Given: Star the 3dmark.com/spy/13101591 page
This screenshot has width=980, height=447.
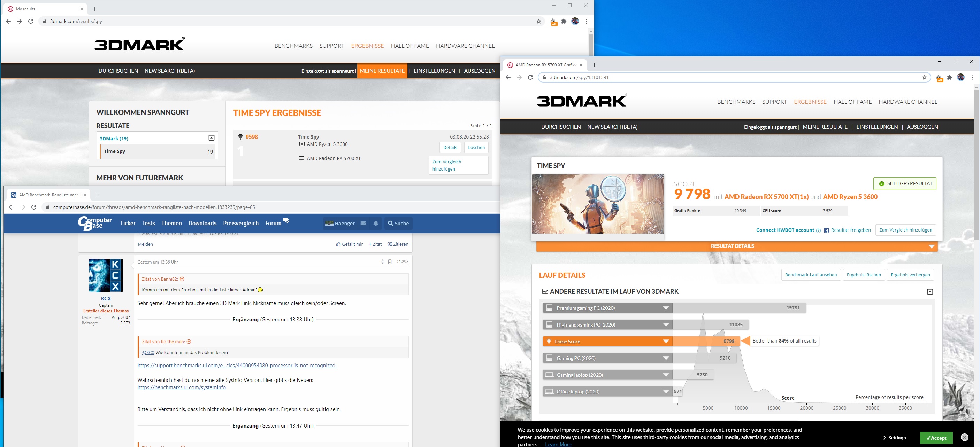Looking at the screenshot, I should pyautogui.click(x=925, y=77).
